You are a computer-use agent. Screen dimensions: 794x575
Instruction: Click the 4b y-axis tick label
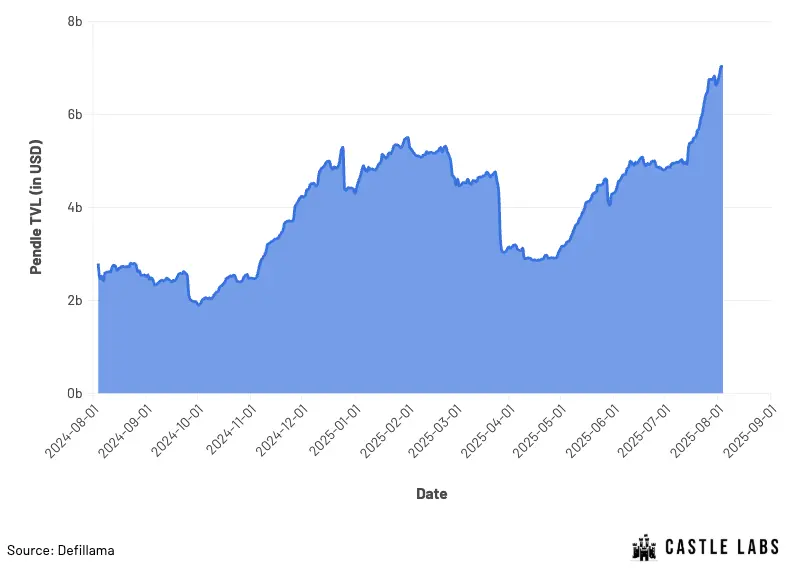click(75, 208)
